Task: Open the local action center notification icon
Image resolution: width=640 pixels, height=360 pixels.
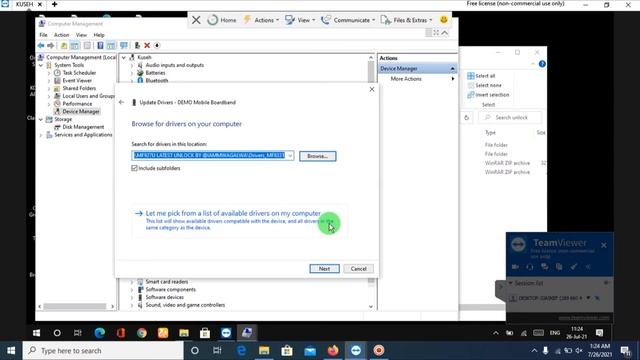Action: (x=625, y=351)
